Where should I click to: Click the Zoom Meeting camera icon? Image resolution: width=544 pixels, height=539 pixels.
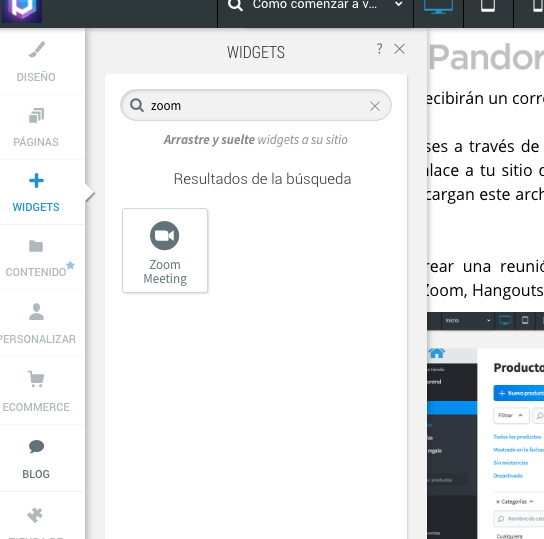[164, 236]
